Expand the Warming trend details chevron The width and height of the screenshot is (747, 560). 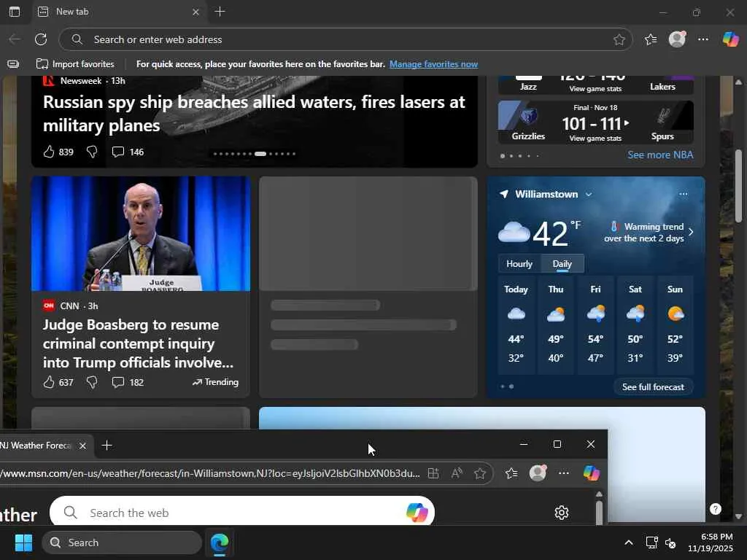pos(691,232)
